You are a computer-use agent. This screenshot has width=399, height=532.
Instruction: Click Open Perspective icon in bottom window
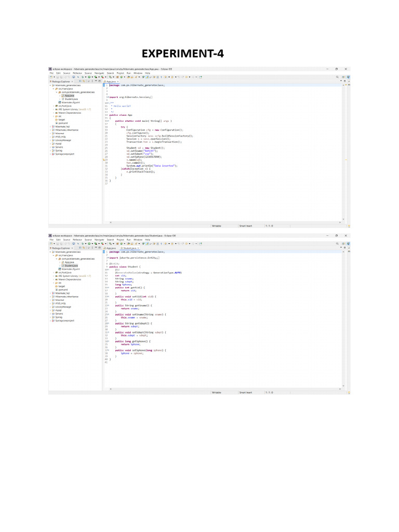tap(343, 244)
